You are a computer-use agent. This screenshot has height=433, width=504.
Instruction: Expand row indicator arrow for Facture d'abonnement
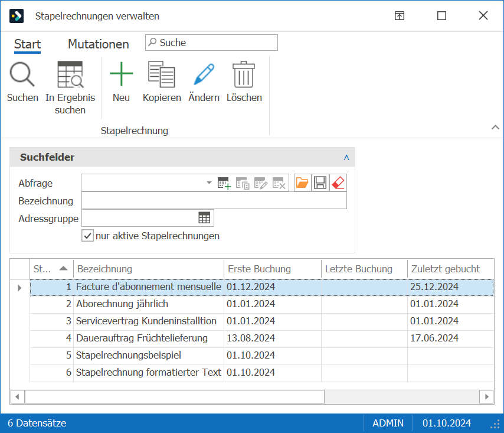tap(19, 288)
